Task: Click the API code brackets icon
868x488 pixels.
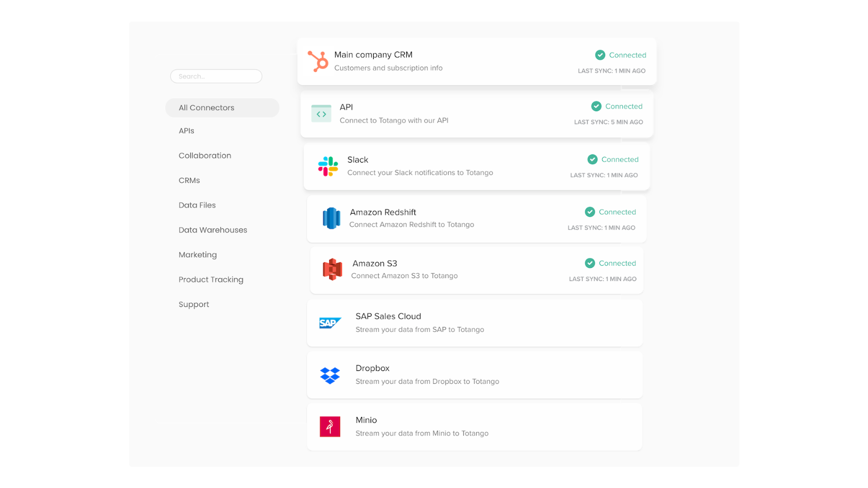Action: [x=321, y=114]
